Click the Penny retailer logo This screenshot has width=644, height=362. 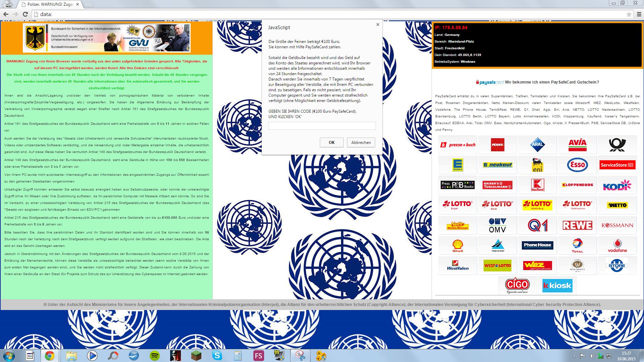(x=497, y=145)
